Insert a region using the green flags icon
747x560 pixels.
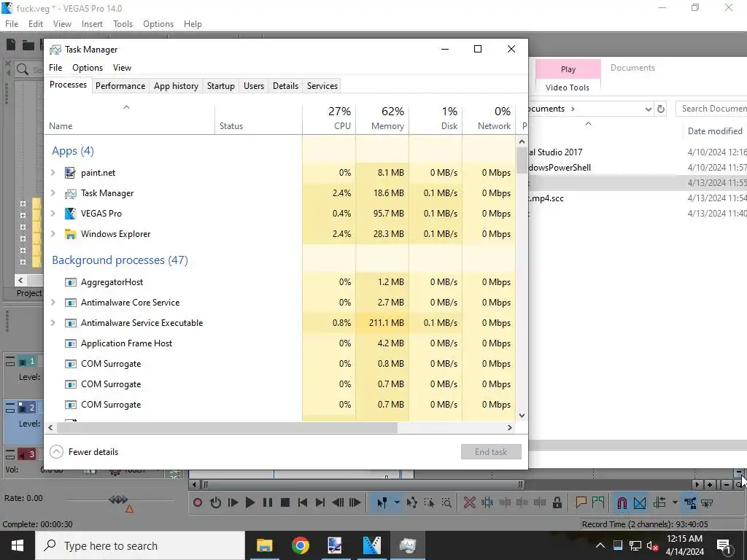coord(598,502)
